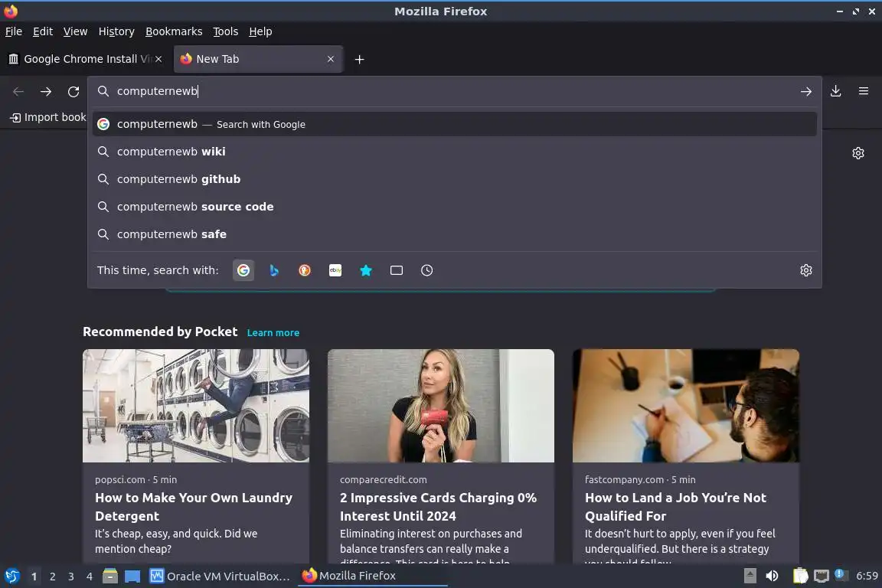Open the network monitor tray icon

pos(822,576)
